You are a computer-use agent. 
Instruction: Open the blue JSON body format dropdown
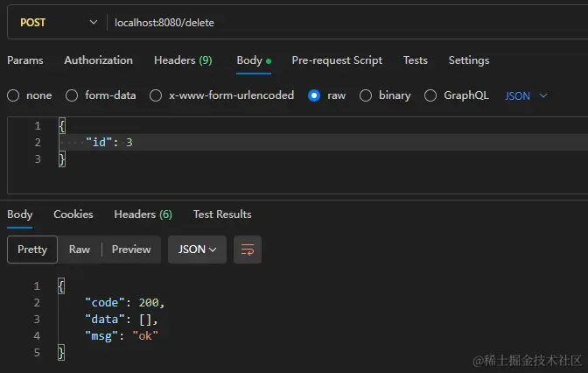click(526, 96)
